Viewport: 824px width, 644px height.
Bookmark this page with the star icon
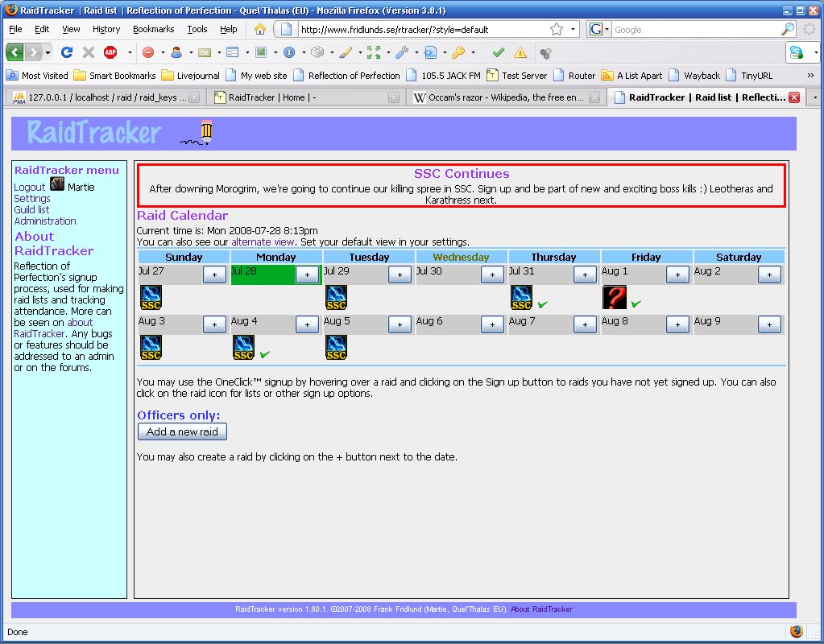coord(557,29)
